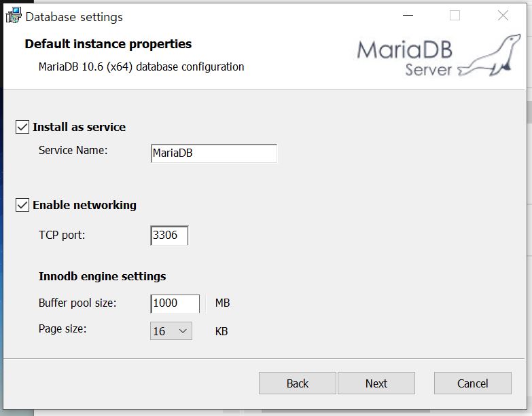Viewport: 532px width, 416px height.
Task: Go back to the previous step
Action: [297, 383]
